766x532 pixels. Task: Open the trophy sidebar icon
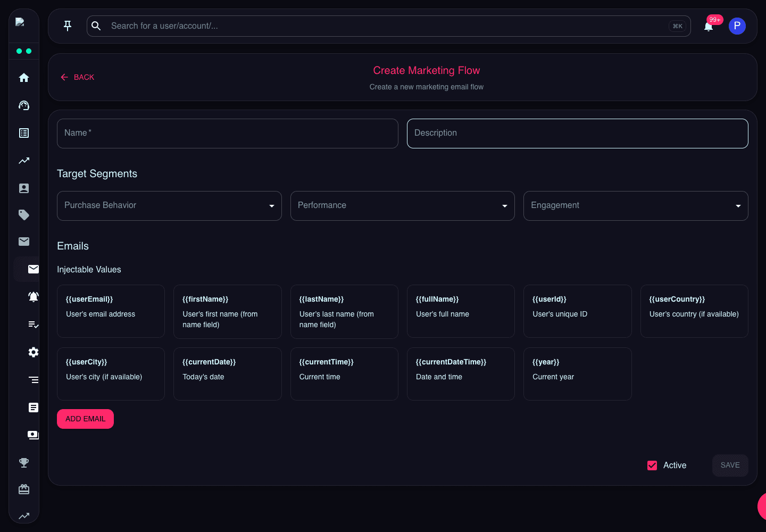(x=24, y=463)
